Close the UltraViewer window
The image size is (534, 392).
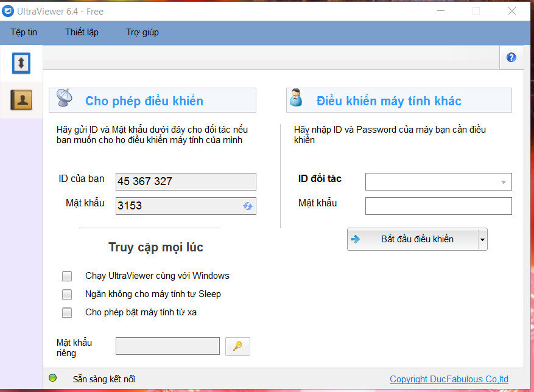(512, 11)
